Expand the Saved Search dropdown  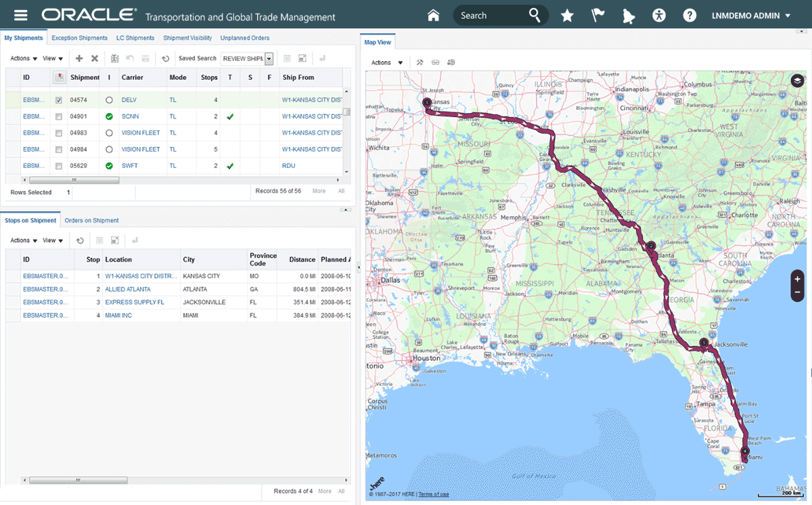click(x=269, y=59)
